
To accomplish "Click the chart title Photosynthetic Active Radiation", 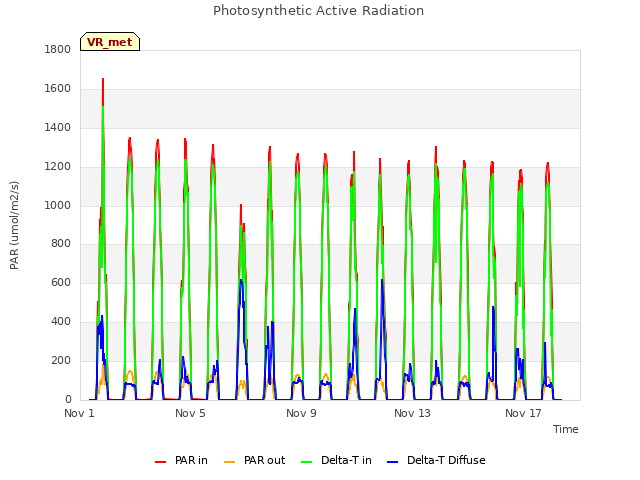I will [x=318, y=11].
